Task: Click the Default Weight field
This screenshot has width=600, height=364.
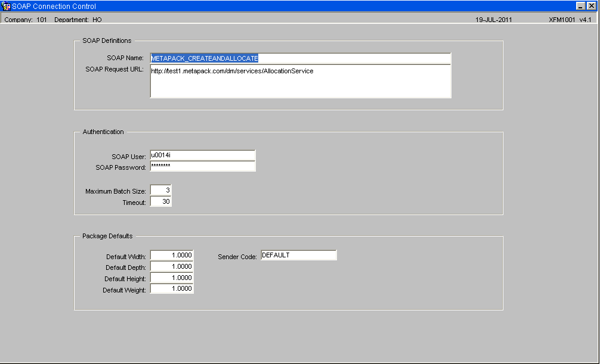Action: point(172,289)
